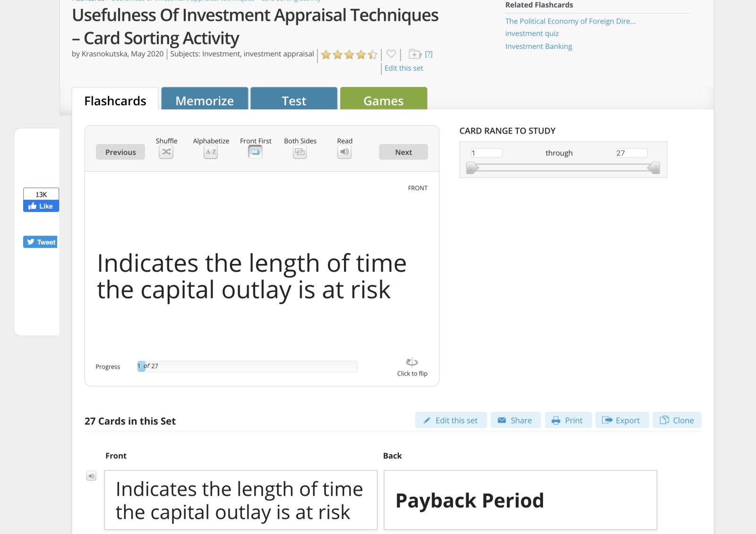Screen dimensions: 756x534
Task: Clone this flashcard set
Action: 677,420
